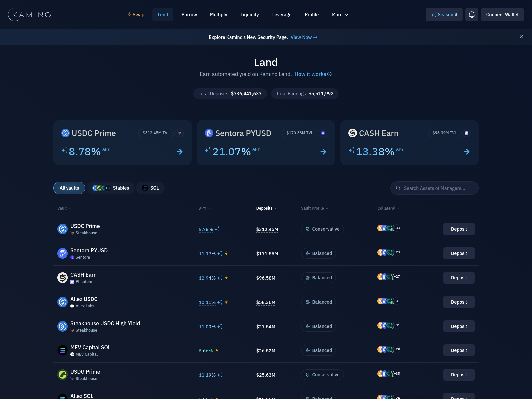Switch to the Liquidity tab
The image size is (532, 399).
249,15
